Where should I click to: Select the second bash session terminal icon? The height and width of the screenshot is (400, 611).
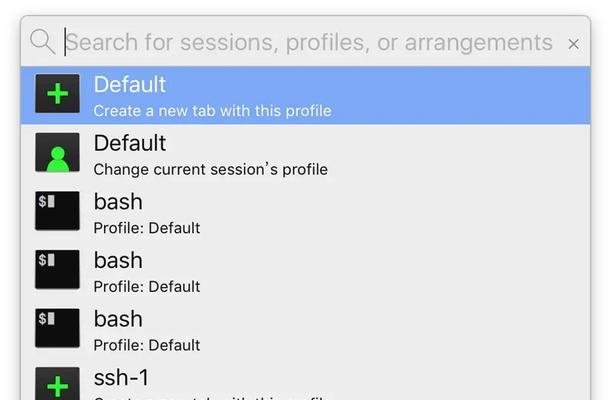click(57, 270)
